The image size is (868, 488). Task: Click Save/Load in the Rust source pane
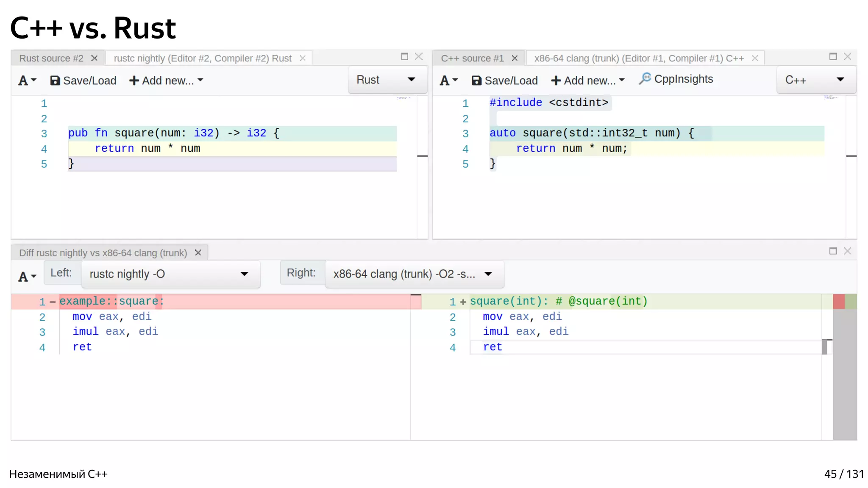click(83, 80)
